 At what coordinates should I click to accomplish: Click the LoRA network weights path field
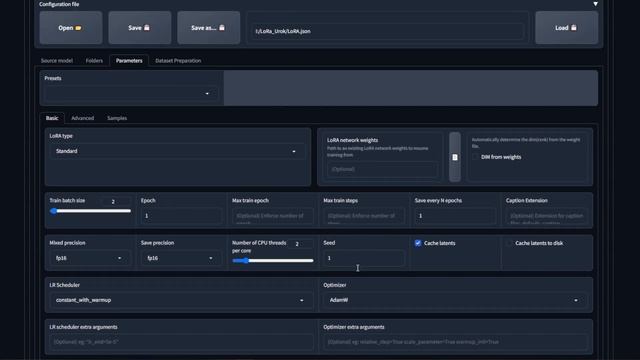tap(382, 169)
